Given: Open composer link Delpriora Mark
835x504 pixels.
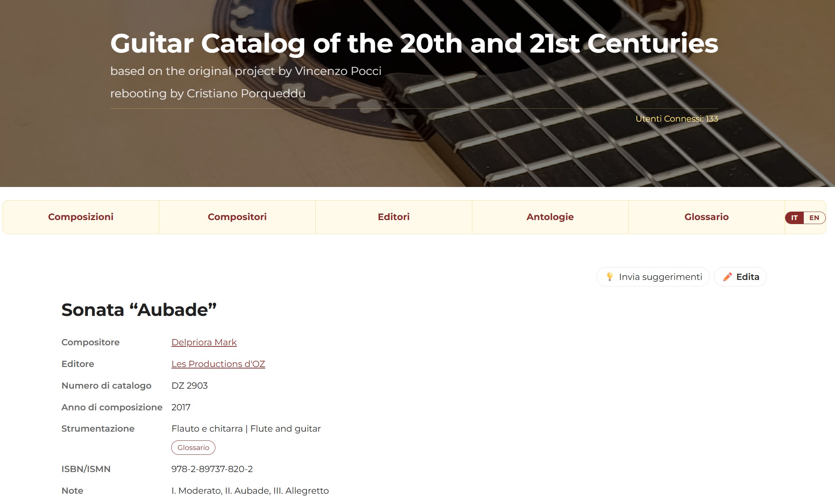Looking at the screenshot, I should pyautogui.click(x=204, y=342).
